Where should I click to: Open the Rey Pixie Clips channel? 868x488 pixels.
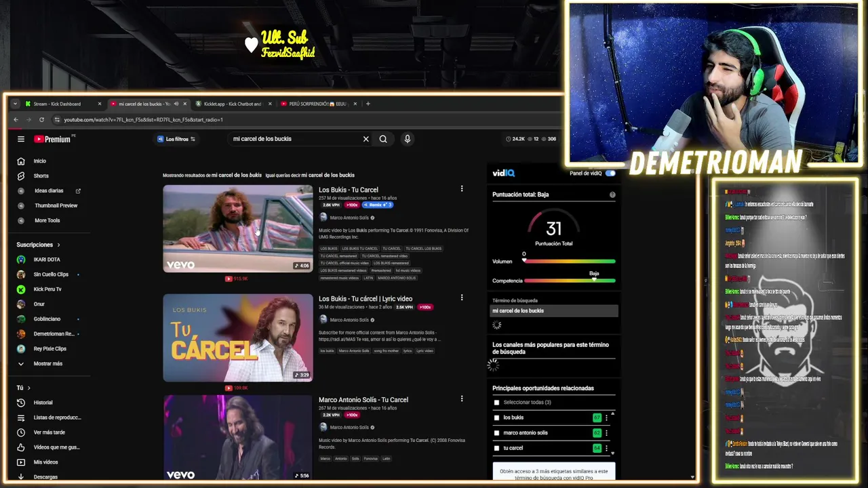[x=50, y=349]
